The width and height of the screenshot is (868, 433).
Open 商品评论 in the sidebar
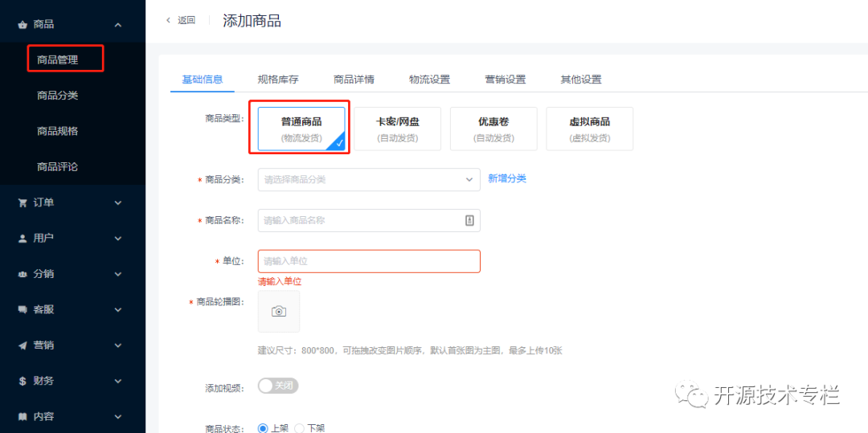[x=58, y=166]
